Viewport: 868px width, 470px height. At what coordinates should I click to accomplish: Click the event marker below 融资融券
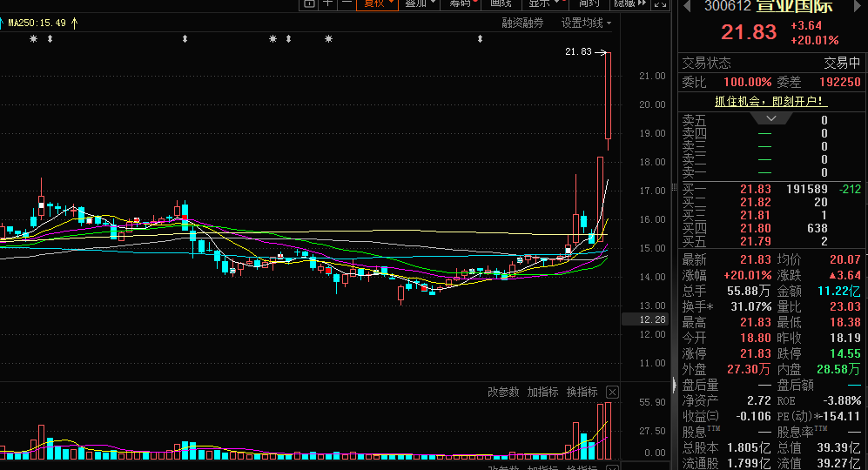click(480, 39)
